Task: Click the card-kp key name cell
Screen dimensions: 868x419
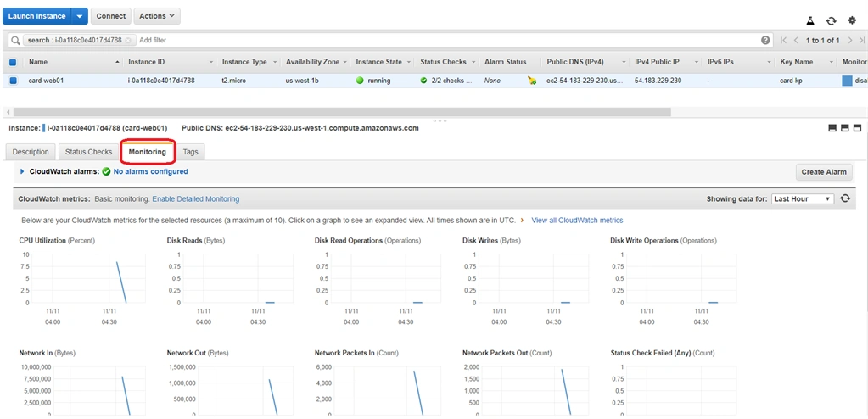Action: pos(792,81)
